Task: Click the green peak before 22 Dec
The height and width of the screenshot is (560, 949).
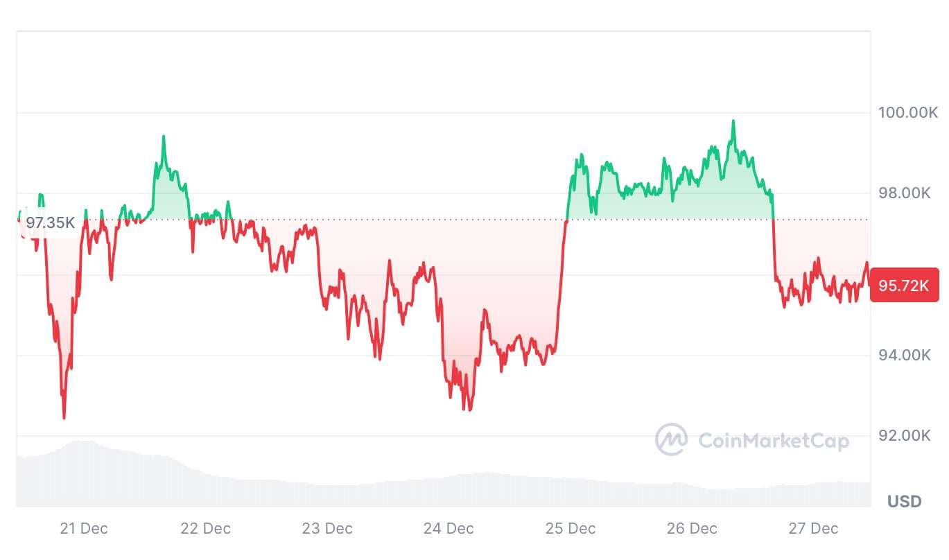Action: 164,137
